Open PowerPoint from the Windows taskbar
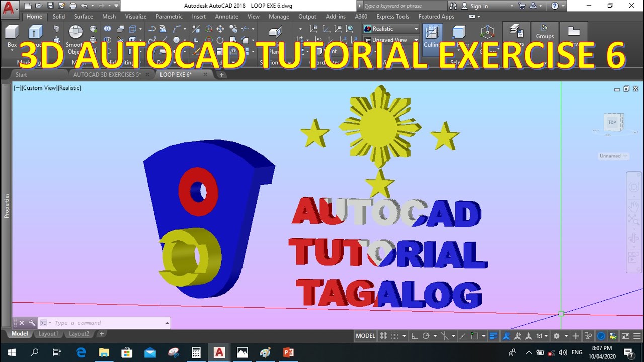 tap(288, 352)
